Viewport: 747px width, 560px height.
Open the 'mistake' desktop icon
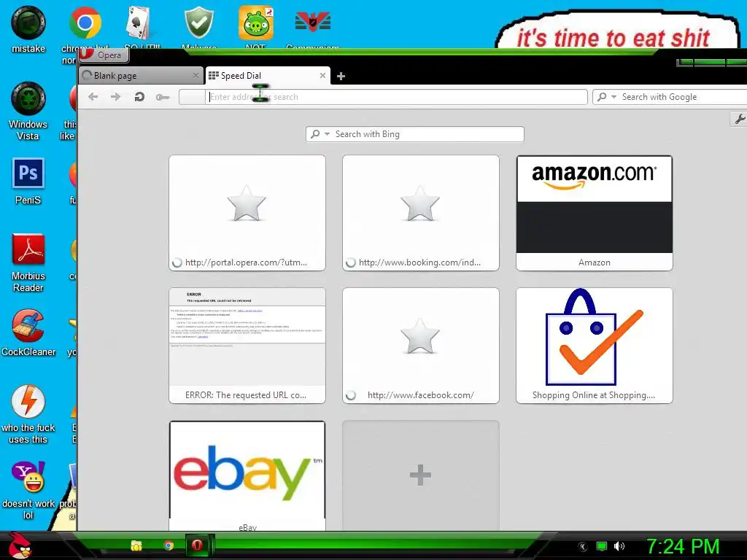point(28,29)
